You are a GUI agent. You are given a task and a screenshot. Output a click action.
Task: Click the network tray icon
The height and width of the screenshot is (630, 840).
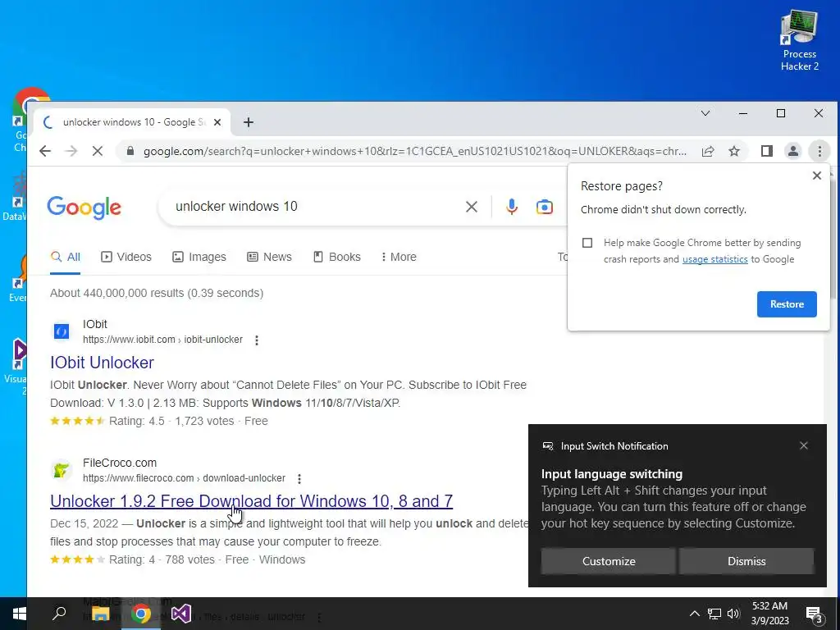click(714, 614)
